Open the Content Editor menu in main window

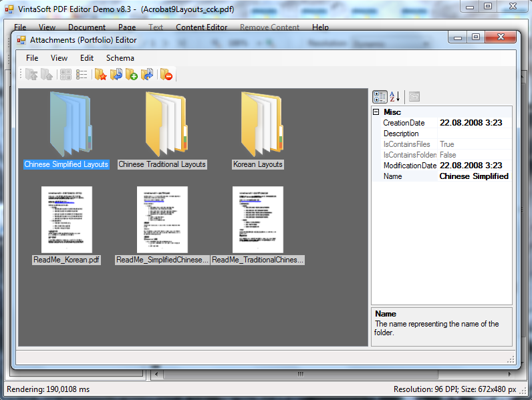coord(202,27)
